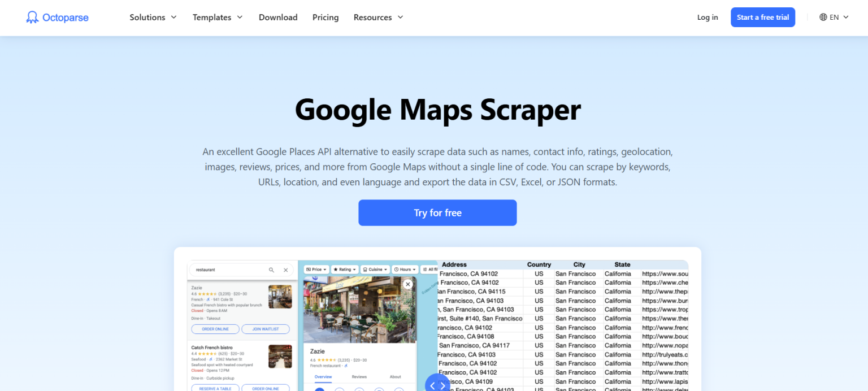Click the blue left carousel arrow
Screen dimensions: 868x391
(432, 385)
